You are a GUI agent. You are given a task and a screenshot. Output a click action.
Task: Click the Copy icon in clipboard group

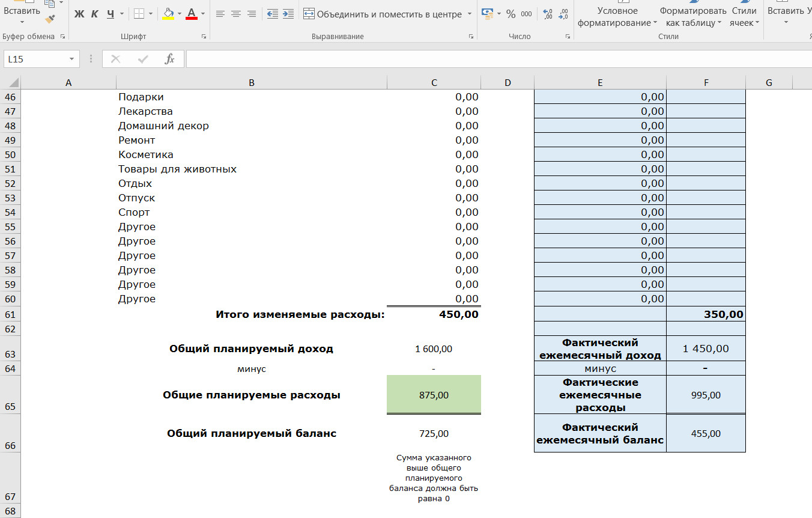[x=50, y=4]
